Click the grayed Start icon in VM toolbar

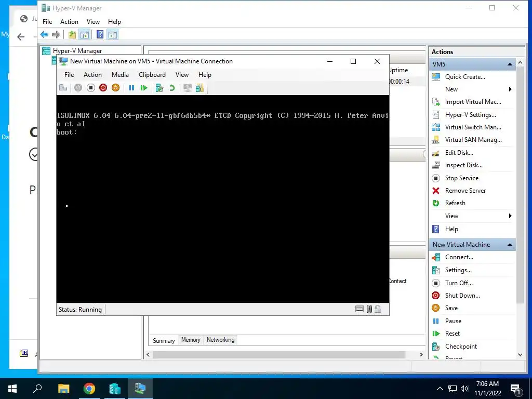click(78, 88)
